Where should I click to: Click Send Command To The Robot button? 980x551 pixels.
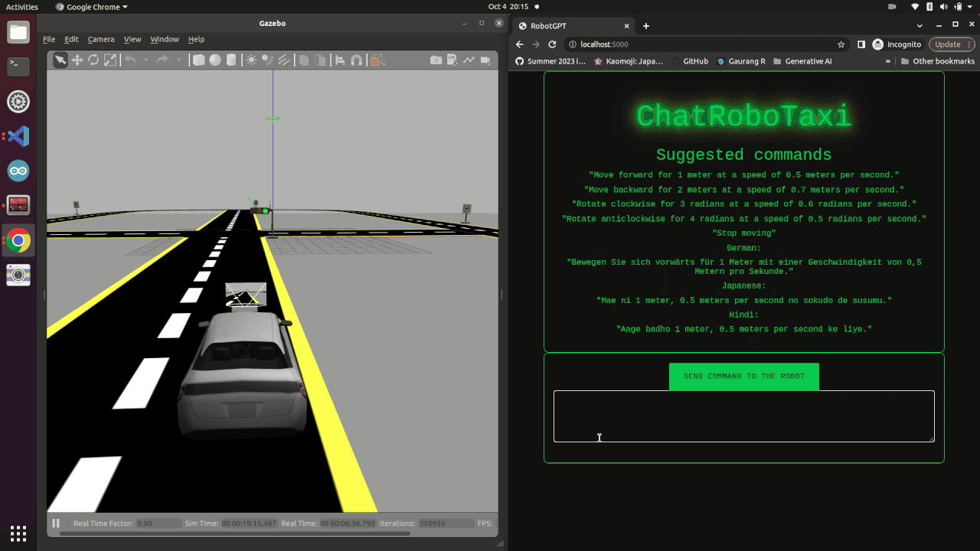(743, 377)
